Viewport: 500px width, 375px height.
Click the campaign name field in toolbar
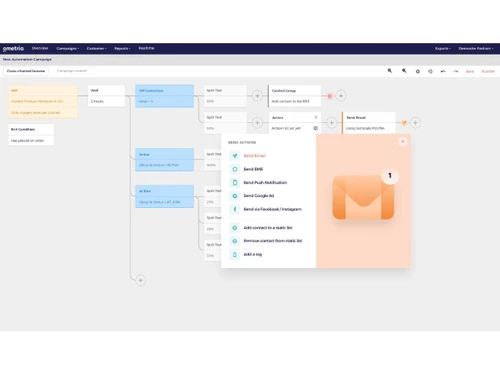point(26,71)
